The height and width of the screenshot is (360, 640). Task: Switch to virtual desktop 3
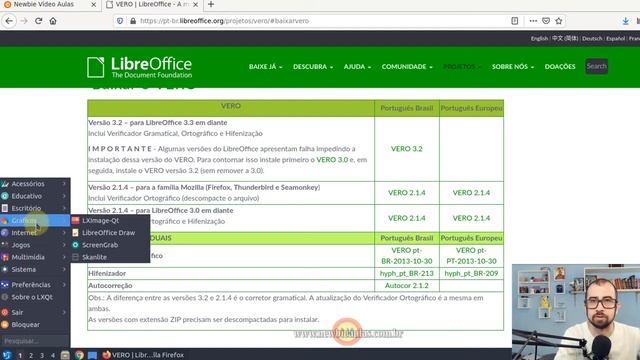click(x=42, y=356)
